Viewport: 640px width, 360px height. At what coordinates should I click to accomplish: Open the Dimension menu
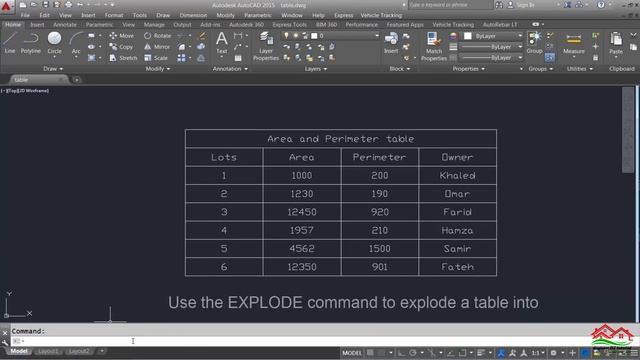click(x=193, y=15)
